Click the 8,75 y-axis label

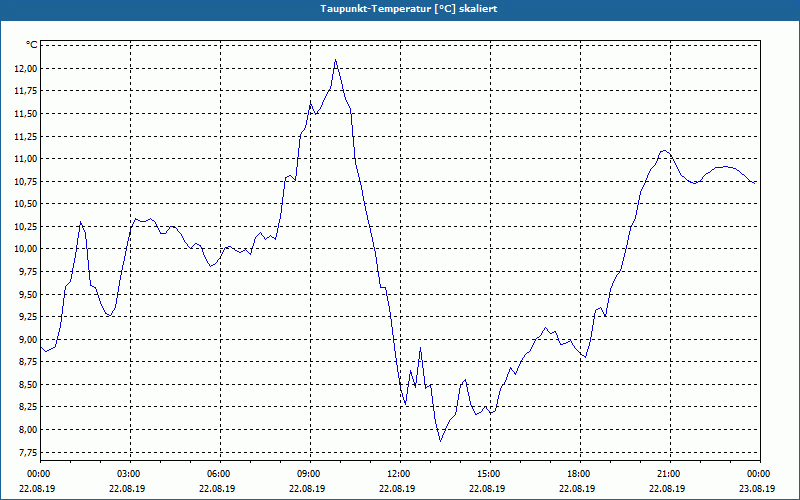click(28, 361)
